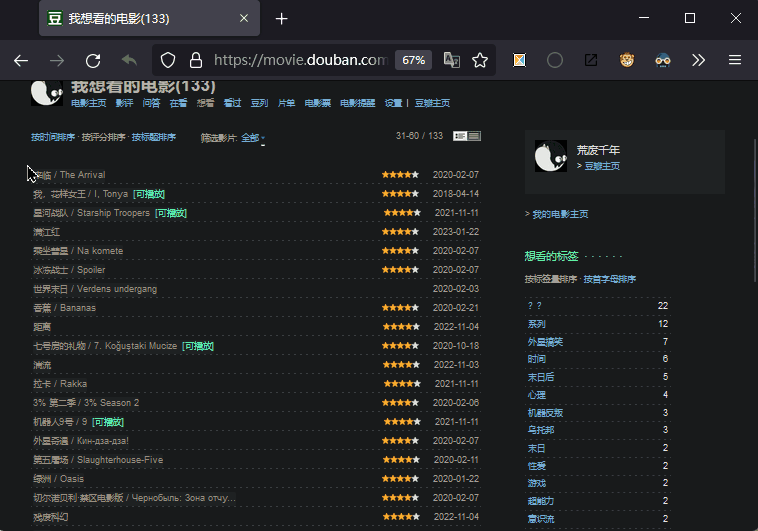The width and height of the screenshot is (758, 531).
Task: Switch to the list view mode icon
Action: pos(474,136)
